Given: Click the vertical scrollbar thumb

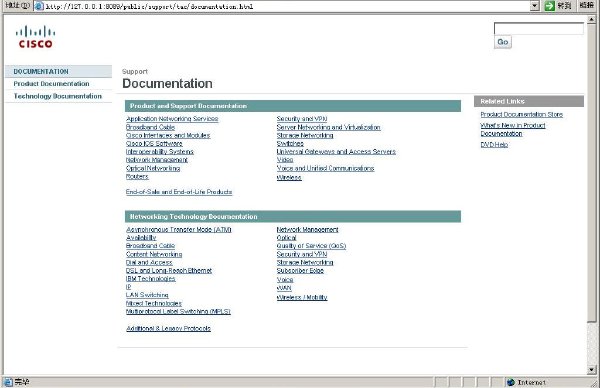Looking at the screenshot, I should click(x=592, y=172).
